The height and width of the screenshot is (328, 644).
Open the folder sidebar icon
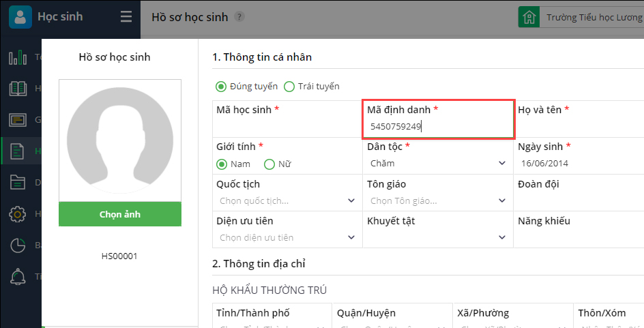(x=18, y=182)
